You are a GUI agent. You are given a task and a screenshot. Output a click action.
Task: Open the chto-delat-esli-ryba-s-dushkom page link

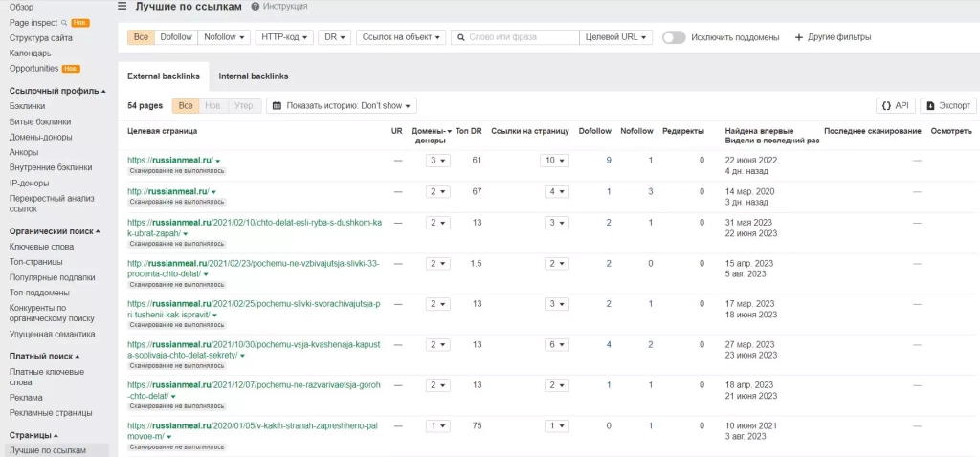pyautogui.click(x=255, y=228)
